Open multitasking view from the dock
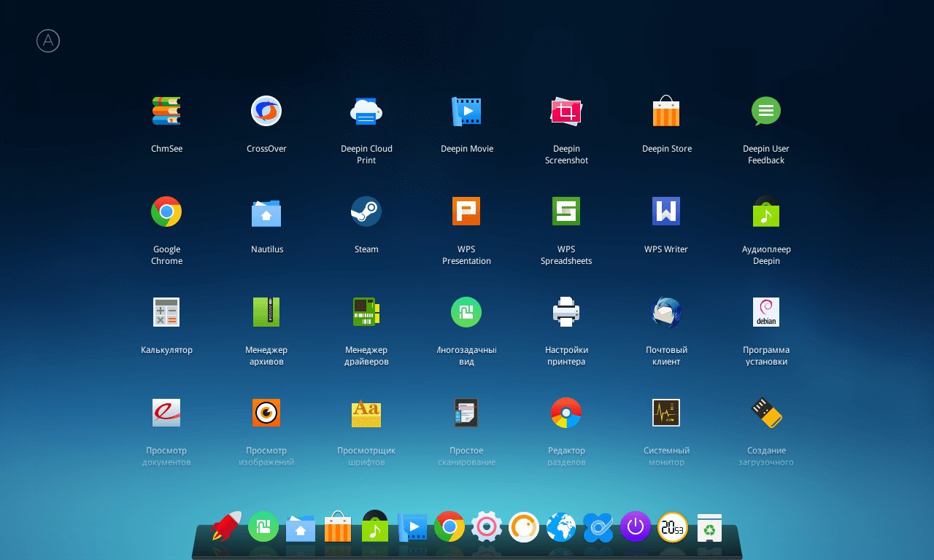The width and height of the screenshot is (934, 560). coord(263,526)
